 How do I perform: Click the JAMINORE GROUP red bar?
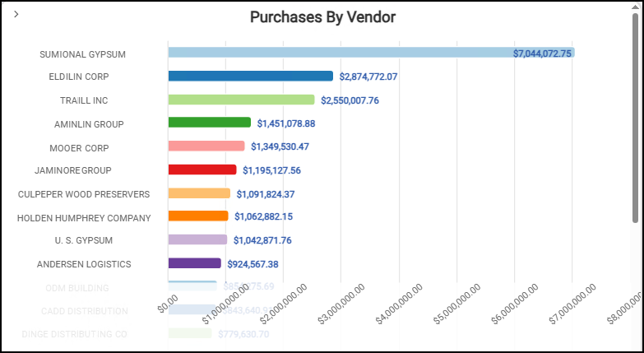[x=202, y=170]
